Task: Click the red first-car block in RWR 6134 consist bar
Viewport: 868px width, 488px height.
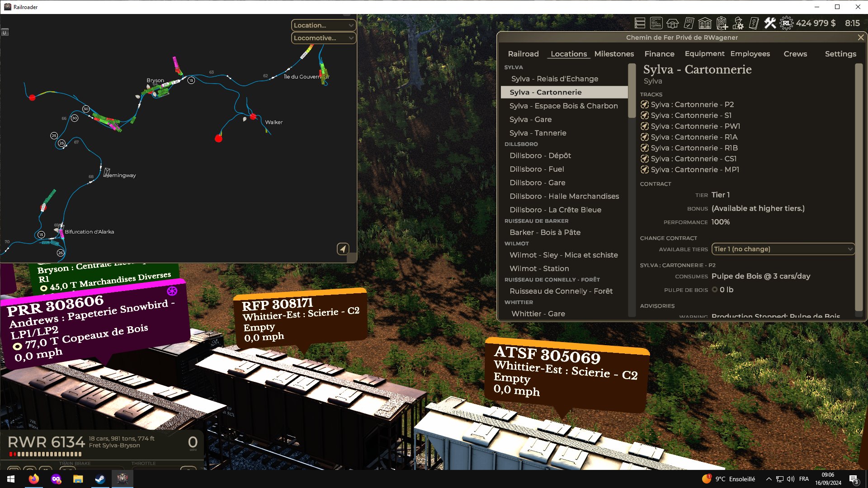Action: pyautogui.click(x=10, y=454)
